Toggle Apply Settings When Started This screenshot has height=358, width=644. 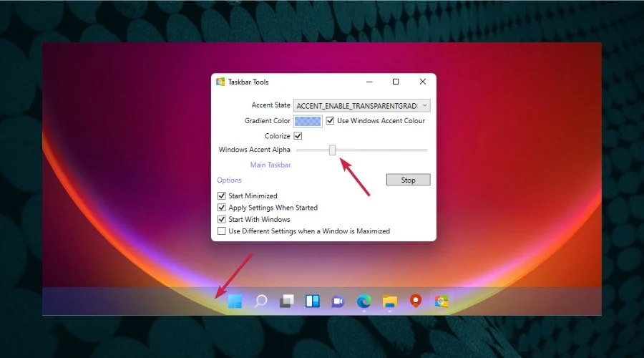222,208
